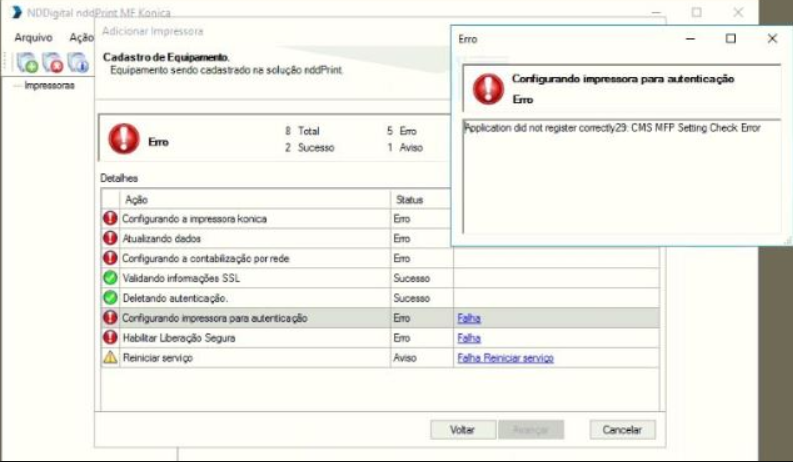Close the Erro dialog window
This screenshot has height=462, width=793.
[x=771, y=38]
